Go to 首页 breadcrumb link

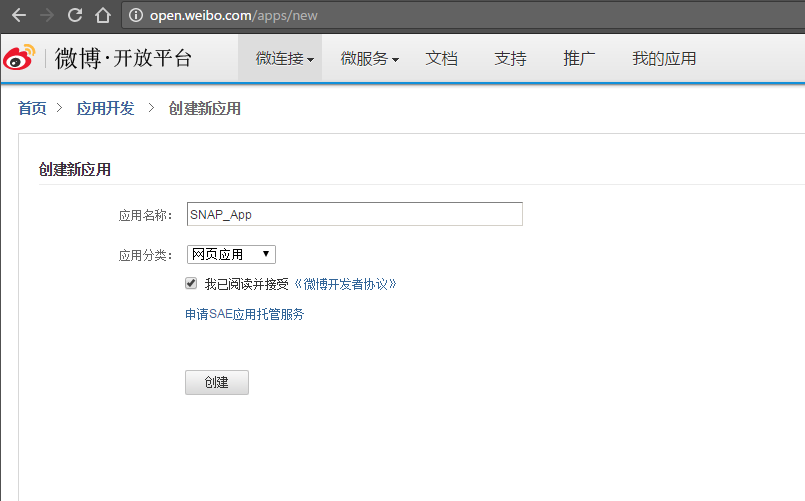32,108
